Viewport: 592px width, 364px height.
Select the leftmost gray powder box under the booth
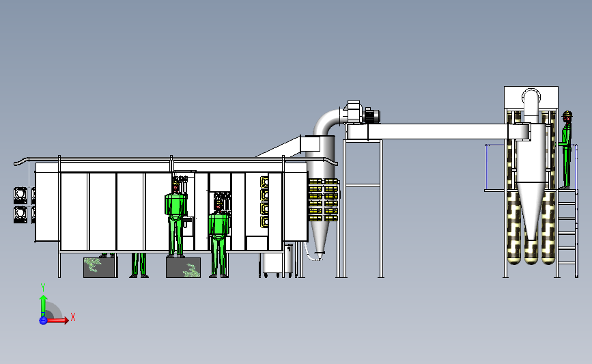100,268
